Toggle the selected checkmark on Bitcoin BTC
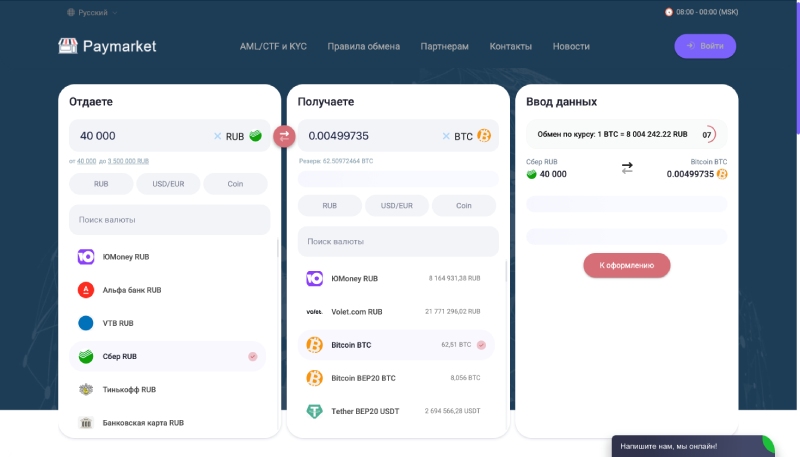800x457 pixels. point(481,345)
